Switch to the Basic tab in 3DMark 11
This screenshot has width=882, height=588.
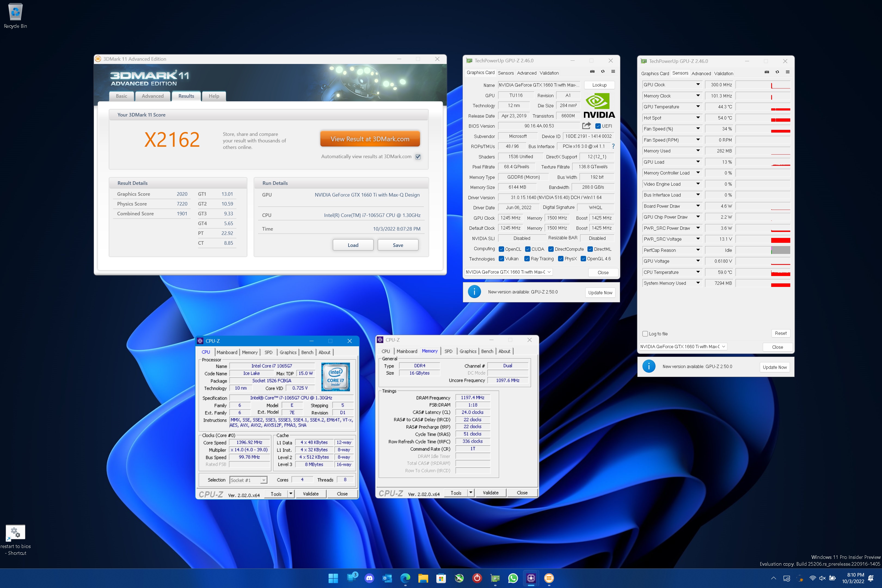pyautogui.click(x=121, y=96)
